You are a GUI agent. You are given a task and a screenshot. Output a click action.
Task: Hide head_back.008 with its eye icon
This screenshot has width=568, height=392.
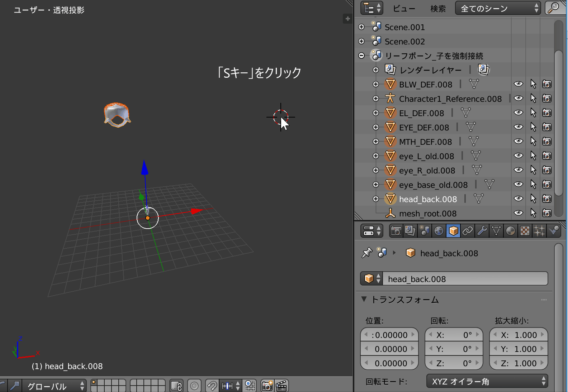coord(519,199)
